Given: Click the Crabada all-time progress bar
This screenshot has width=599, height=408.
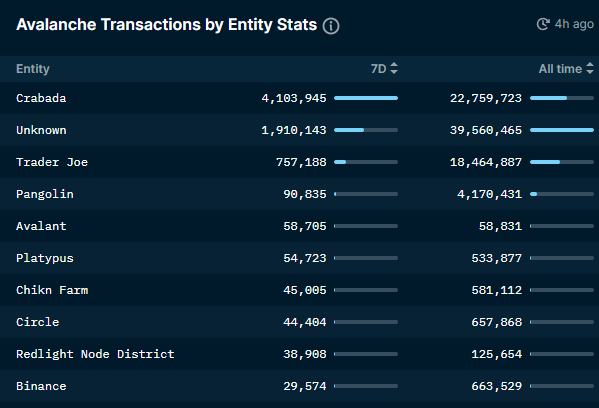Looking at the screenshot, I should (x=562, y=98).
